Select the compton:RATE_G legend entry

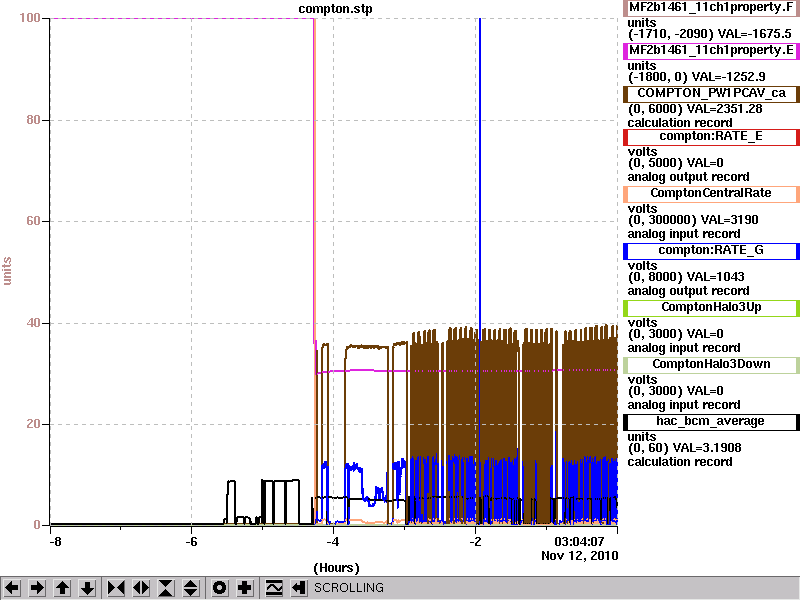[711, 251]
